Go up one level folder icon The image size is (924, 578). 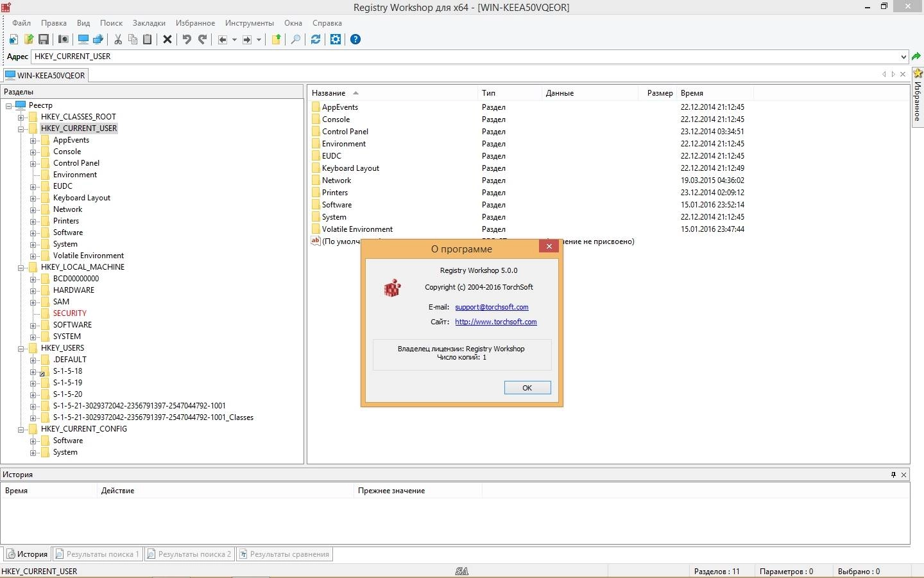click(x=276, y=39)
